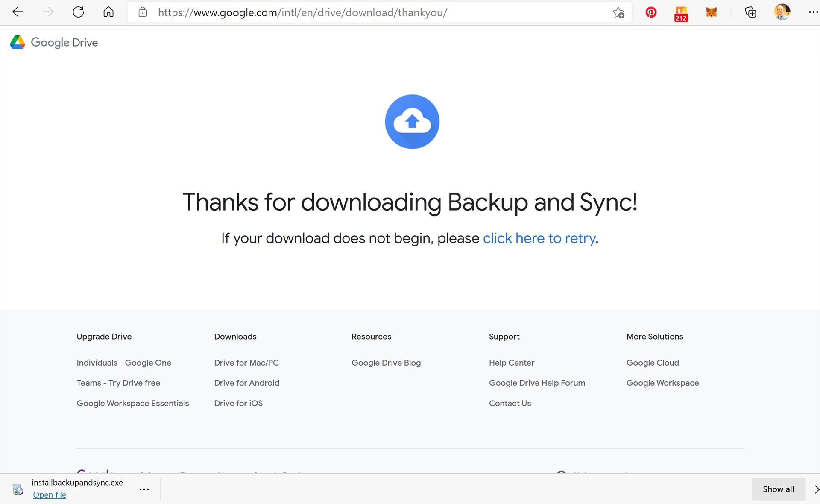Open Google Drive Help Forum link
Screen dimensions: 820x504
[x=537, y=383]
